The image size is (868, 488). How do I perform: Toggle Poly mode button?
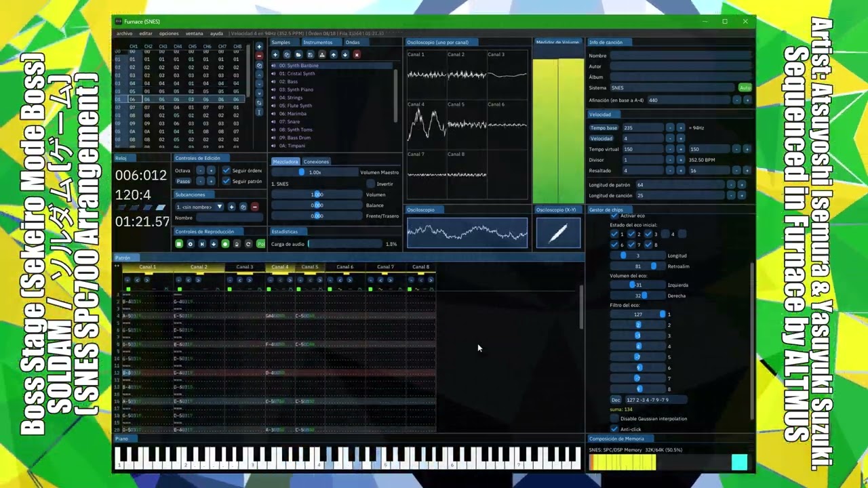tap(260, 244)
